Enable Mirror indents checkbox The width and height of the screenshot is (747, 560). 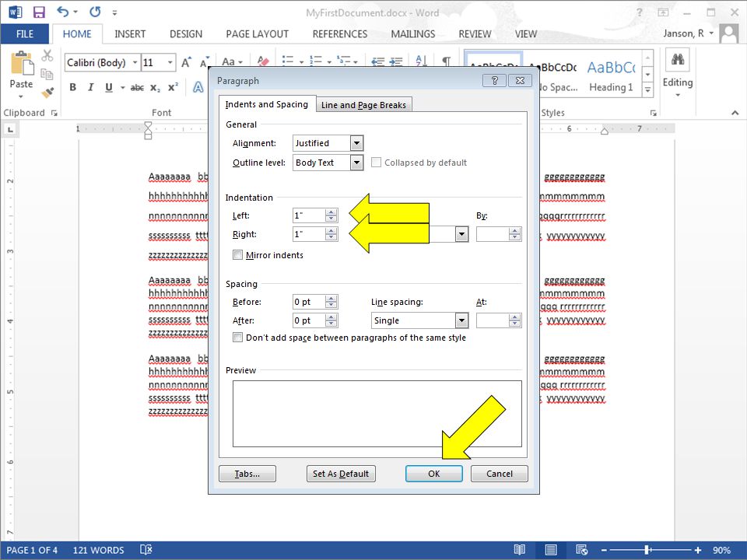[x=238, y=255]
